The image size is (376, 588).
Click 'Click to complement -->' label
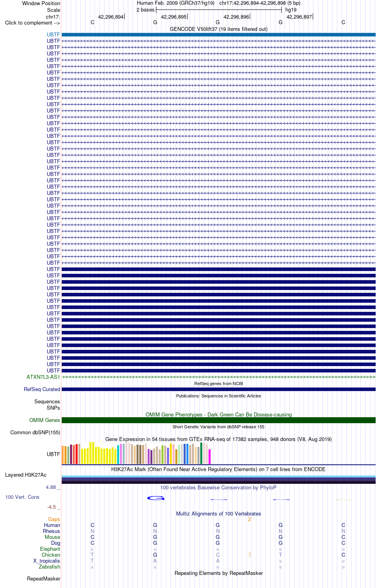click(x=32, y=23)
